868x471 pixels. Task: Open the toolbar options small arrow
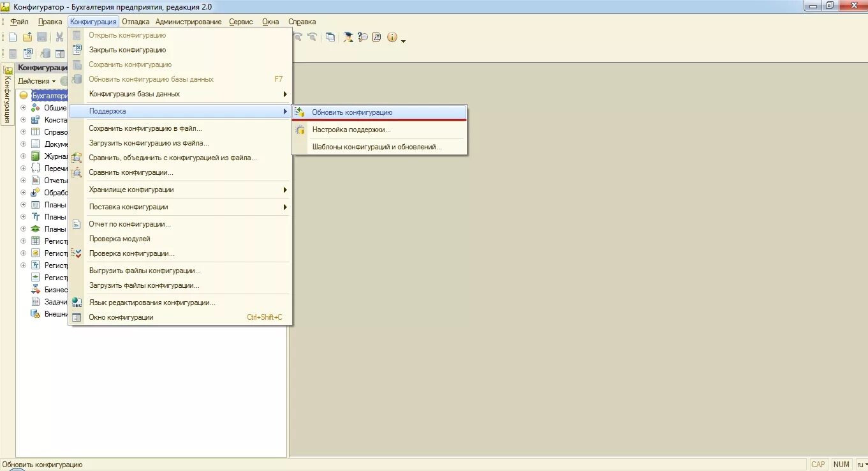pyautogui.click(x=403, y=40)
